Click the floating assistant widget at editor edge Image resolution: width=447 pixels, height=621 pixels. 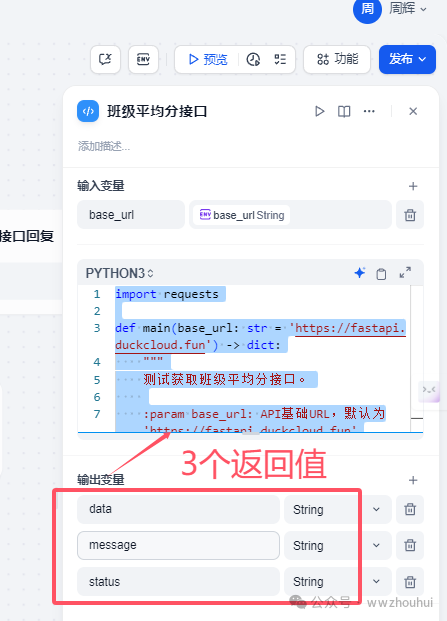click(429, 391)
